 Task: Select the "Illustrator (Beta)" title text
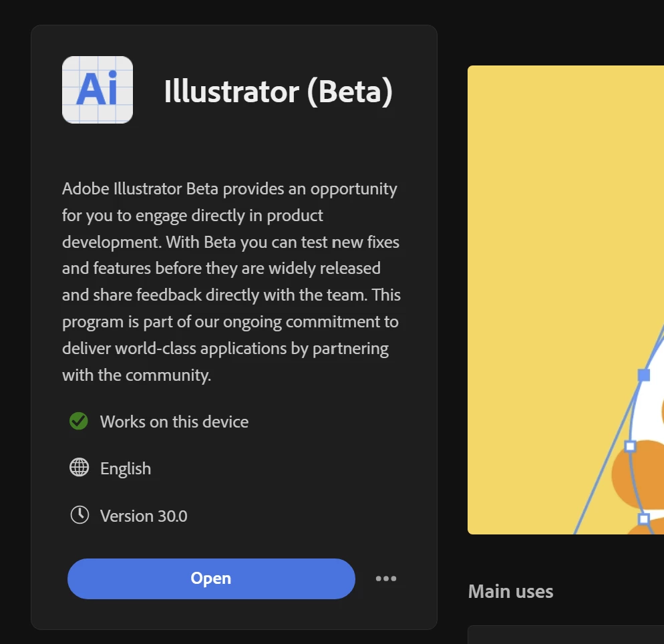[x=278, y=91]
